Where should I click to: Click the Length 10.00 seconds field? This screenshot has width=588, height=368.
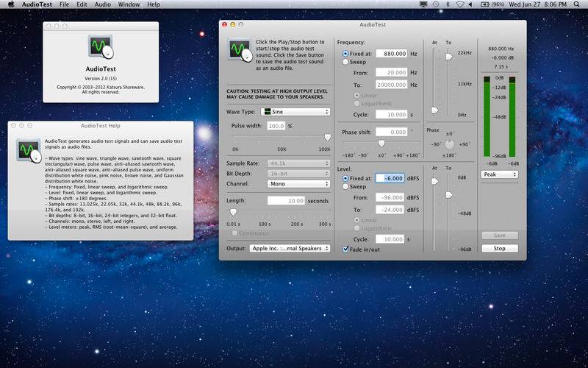pos(286,201)
